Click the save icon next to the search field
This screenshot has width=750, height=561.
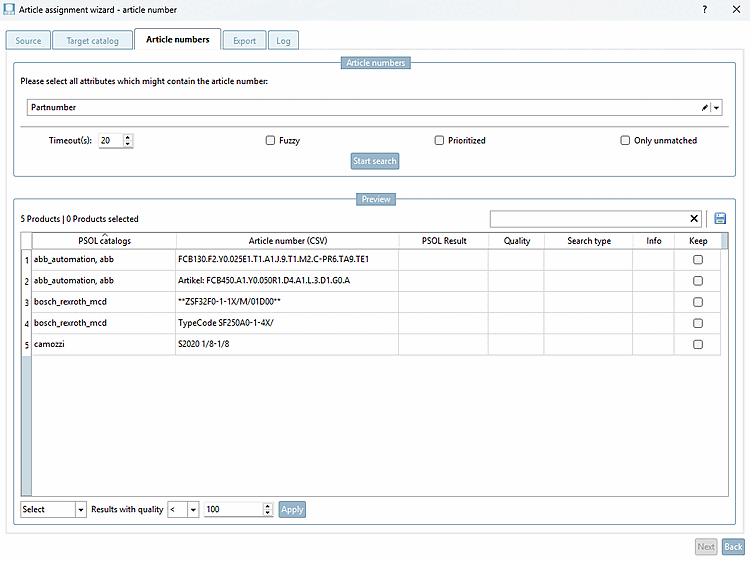tap(719, 219)
